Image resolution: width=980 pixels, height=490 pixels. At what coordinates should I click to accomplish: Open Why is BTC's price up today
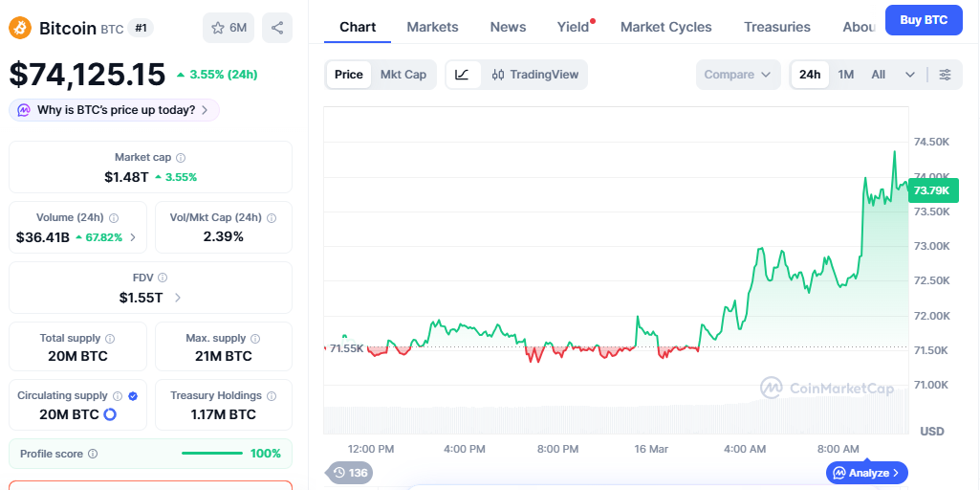(115, 110)
